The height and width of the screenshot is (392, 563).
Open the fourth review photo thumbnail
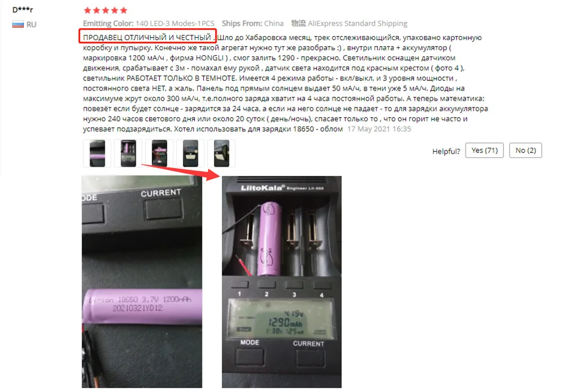tap(190, 153)
